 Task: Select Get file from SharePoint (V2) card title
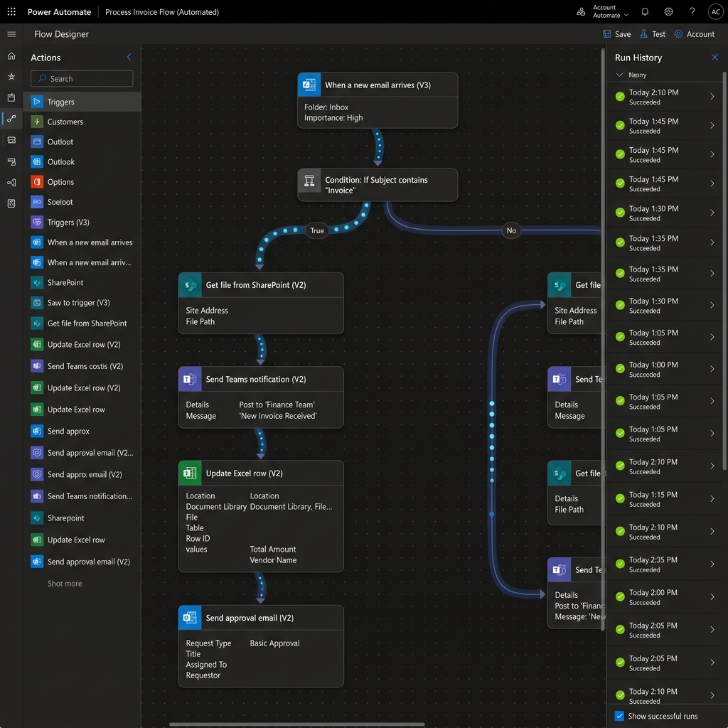point(256,285)
